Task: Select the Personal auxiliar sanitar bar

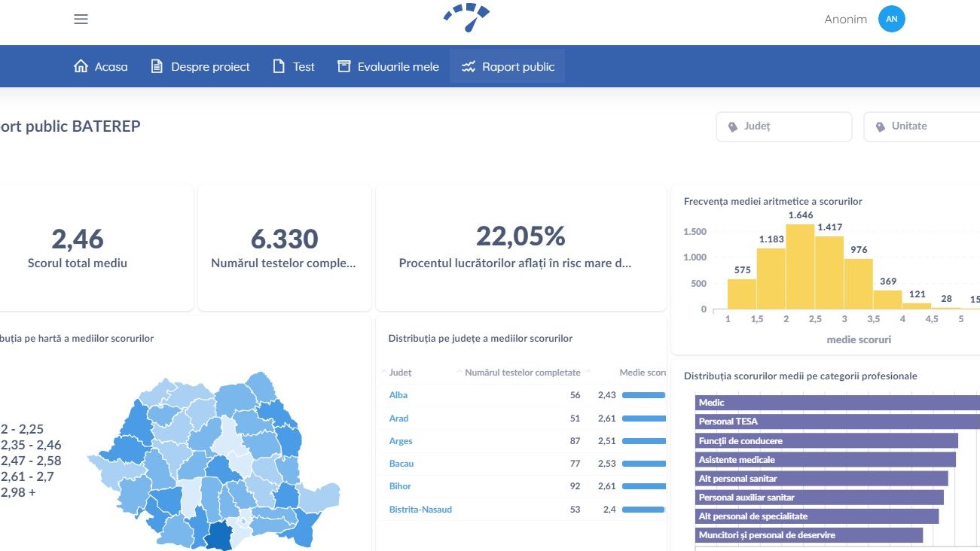Action: (820, 497)
